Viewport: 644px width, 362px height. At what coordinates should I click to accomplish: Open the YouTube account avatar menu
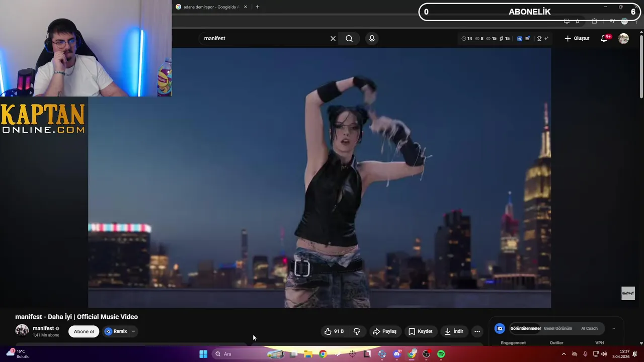(623, 39)
